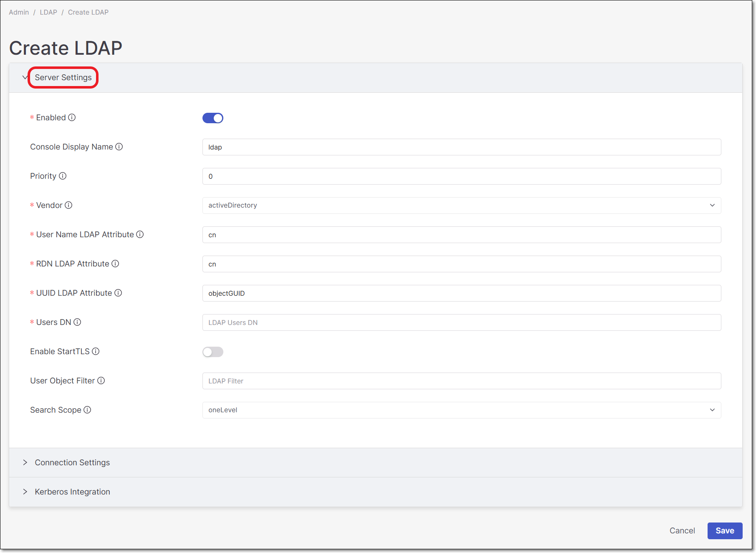Open the Search Scope oneLevel dropdown

pyautogui.click(x=462, y=410)
